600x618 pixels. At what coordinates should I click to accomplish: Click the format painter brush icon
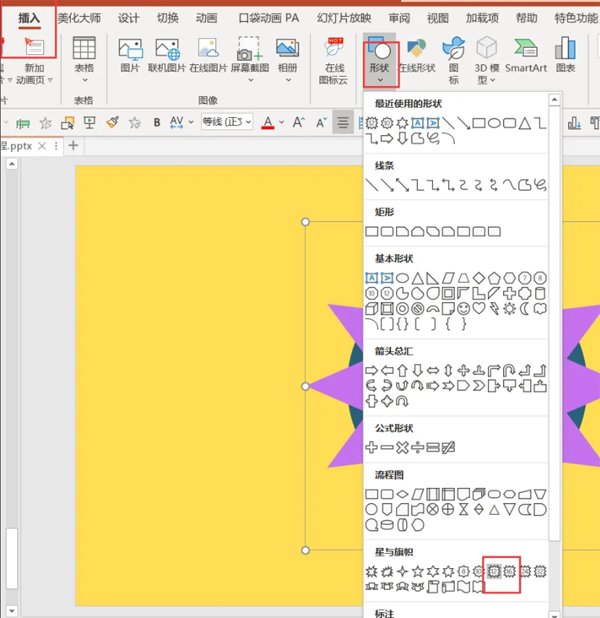tap(113, 123)
